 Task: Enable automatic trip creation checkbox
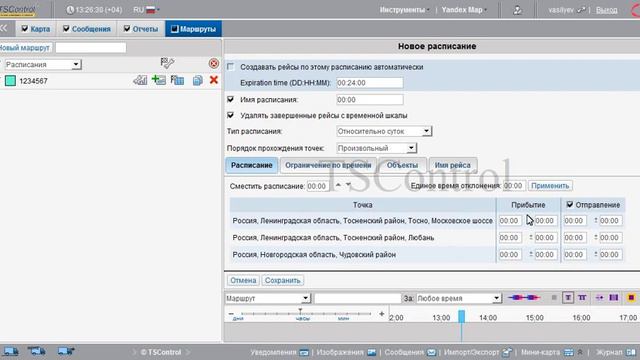coord(231,67)
